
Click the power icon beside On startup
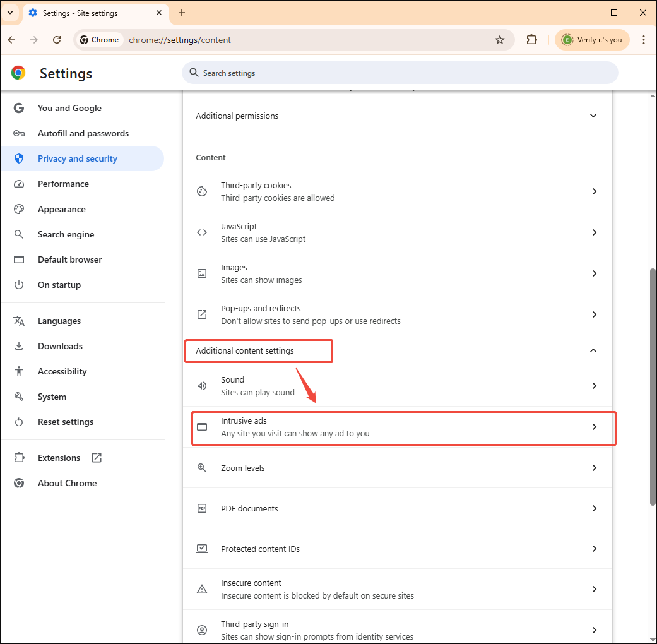pos(19,285)
